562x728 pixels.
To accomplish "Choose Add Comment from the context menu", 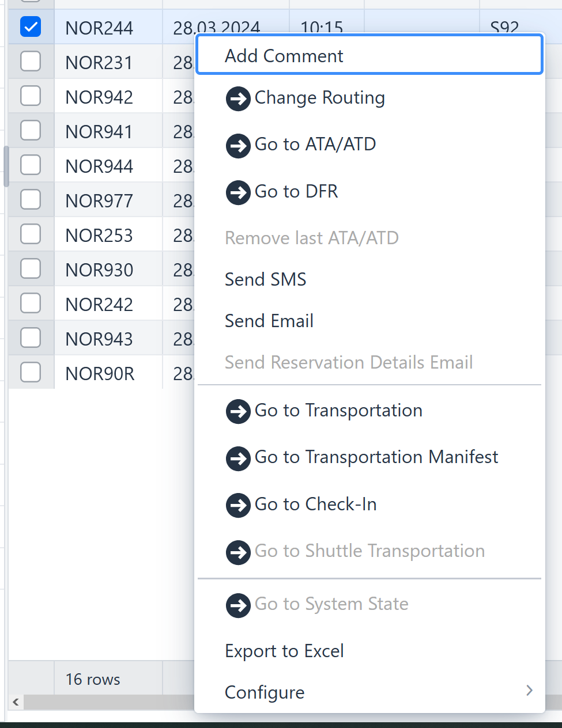I will pyautogui.click(x=284, y=56).
